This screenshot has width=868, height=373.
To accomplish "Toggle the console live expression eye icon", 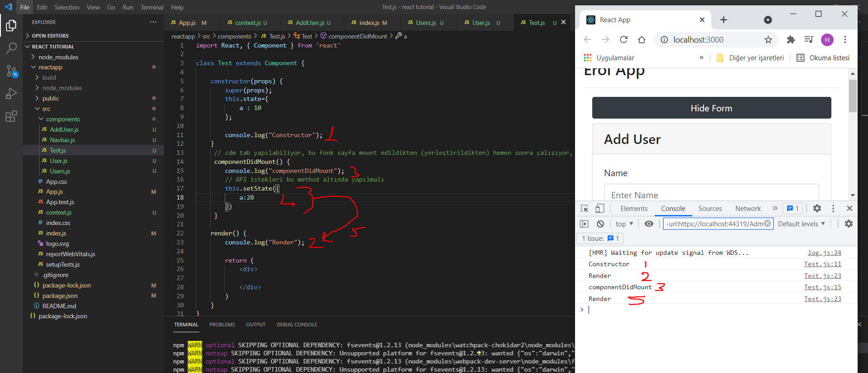I will [x=649, y=224].
